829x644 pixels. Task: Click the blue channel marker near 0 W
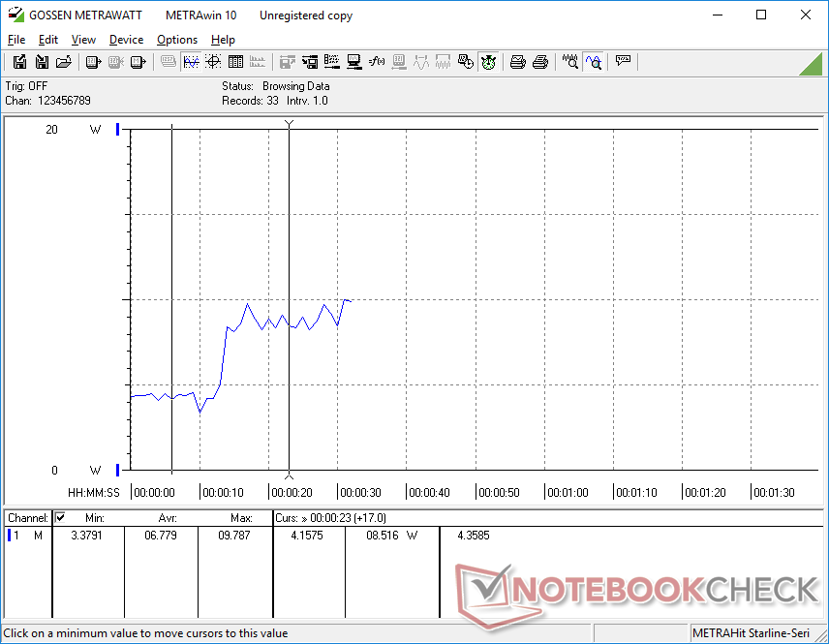tap(118, 470)
